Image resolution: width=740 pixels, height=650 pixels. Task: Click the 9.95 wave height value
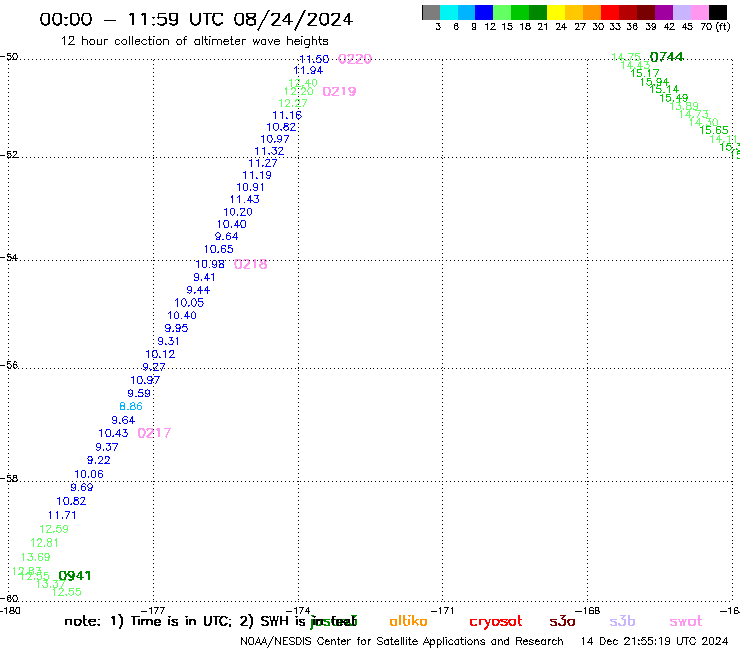tap(176, 328)
